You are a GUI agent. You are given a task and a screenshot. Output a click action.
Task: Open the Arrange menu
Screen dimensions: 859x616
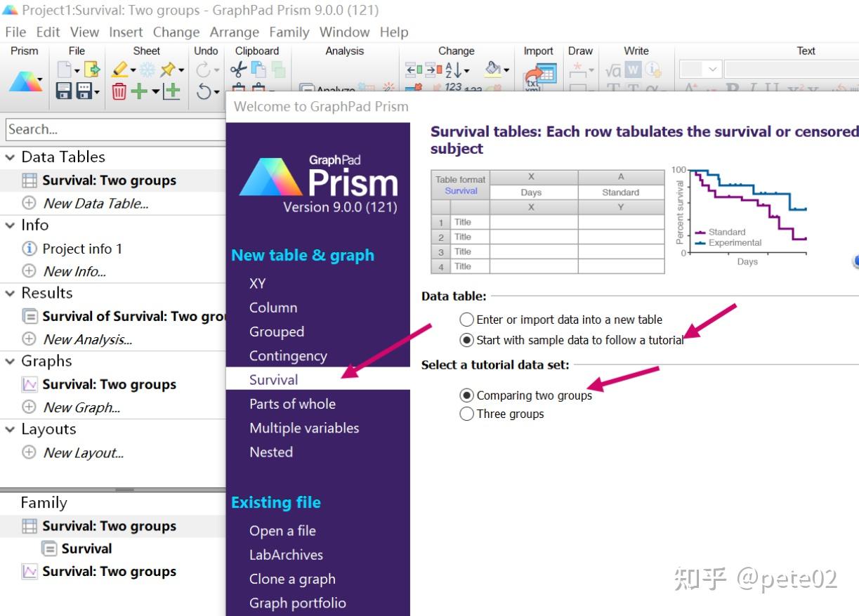235,32
